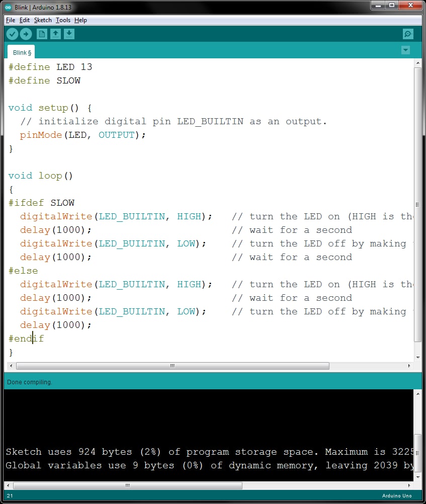Click the '#define SLOW' line
The image size is (426, 504).
tap(44, 80)
